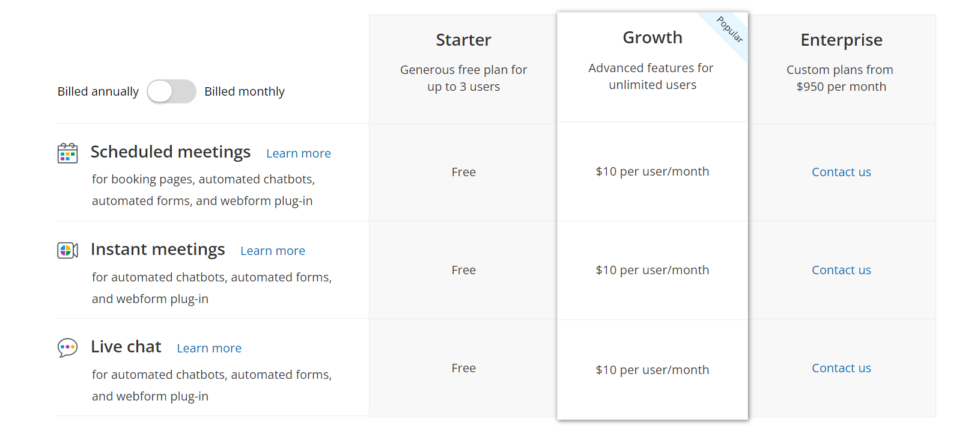Open Learn more for Instant meetings
Image resolution: width=980 pixels, height=439 pixels.
point(273,251)
